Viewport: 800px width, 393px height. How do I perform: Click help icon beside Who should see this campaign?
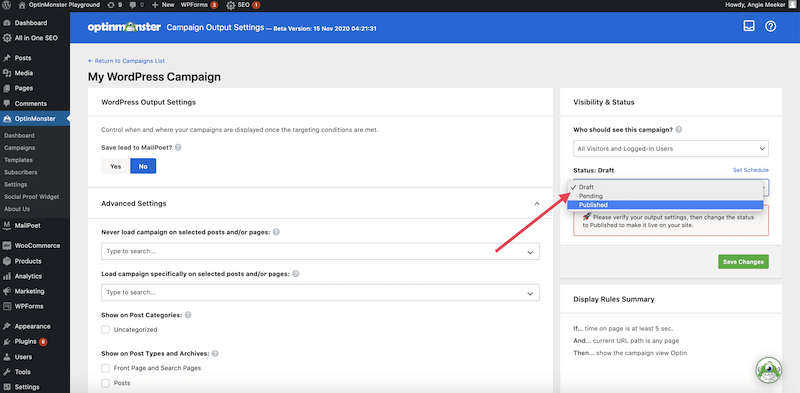click(x=679, y=130)
